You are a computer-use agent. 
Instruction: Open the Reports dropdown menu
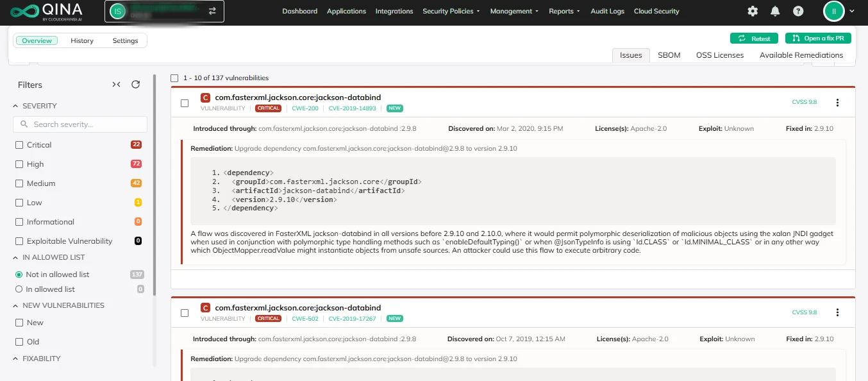pos(564,12)
